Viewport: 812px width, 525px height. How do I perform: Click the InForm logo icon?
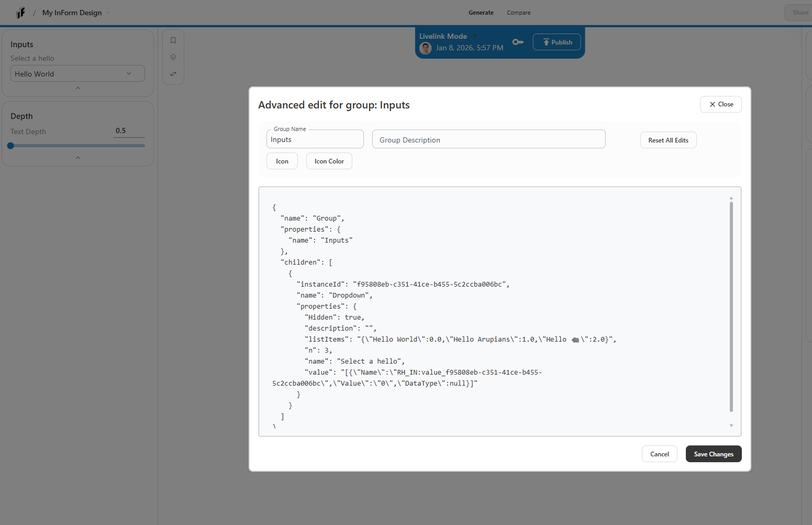(20, 13)
